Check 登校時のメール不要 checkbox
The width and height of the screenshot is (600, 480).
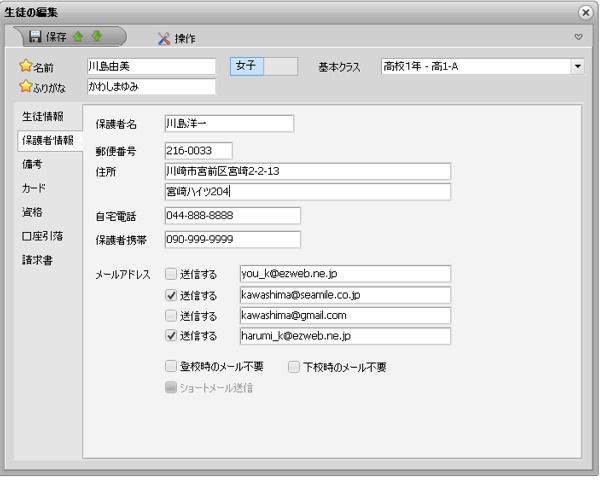(x=172, y=367)
